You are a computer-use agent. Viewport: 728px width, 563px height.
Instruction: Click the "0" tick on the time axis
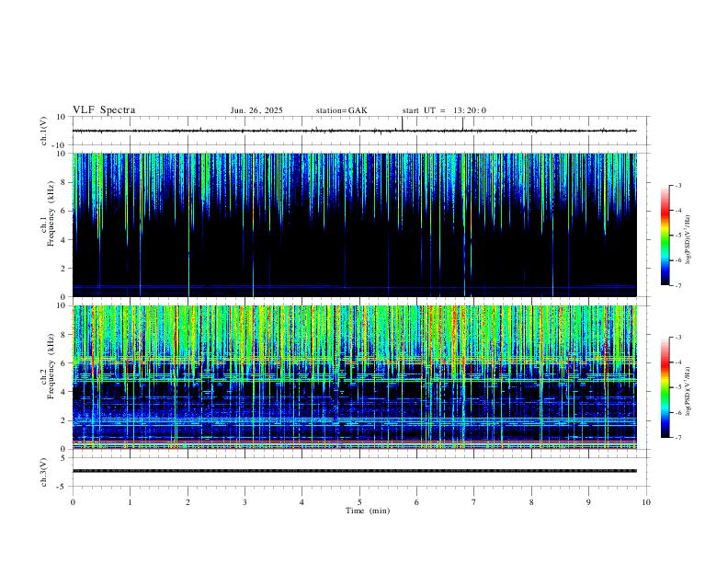click(x=73, y=502)
